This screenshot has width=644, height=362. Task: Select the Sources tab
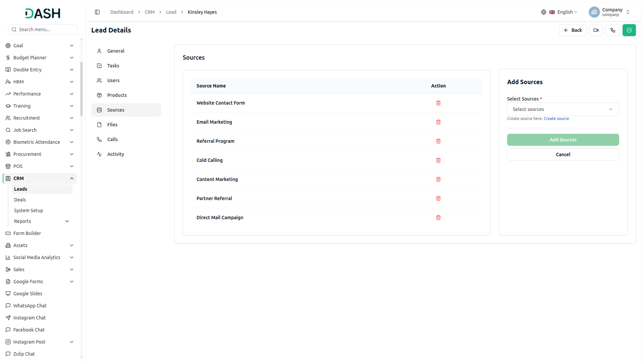tap(126, 110)
